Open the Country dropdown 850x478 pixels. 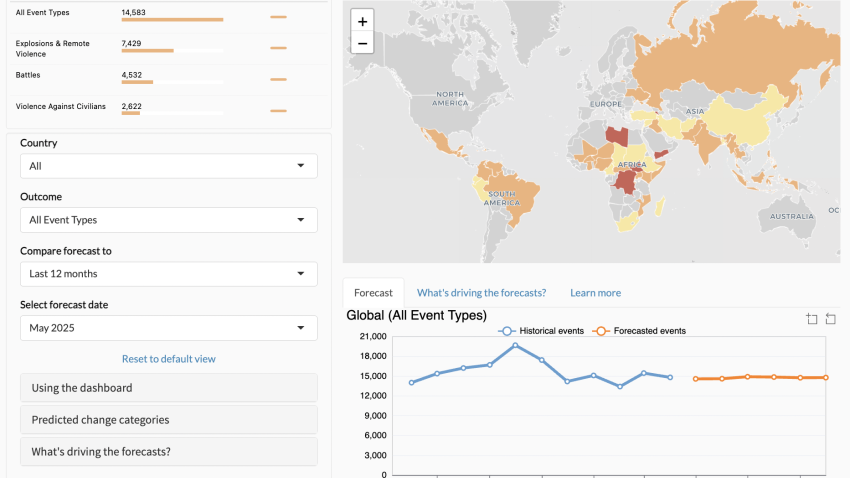tap(168, 166)
